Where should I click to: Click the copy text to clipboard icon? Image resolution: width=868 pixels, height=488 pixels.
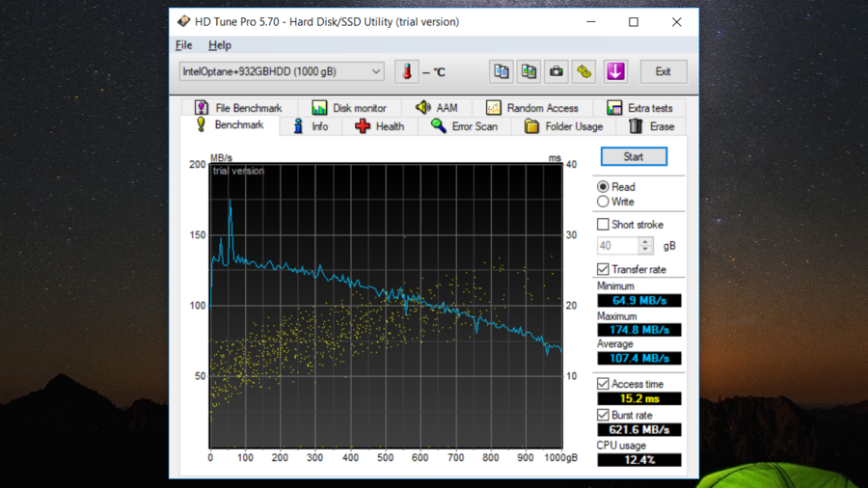[501, 71]
